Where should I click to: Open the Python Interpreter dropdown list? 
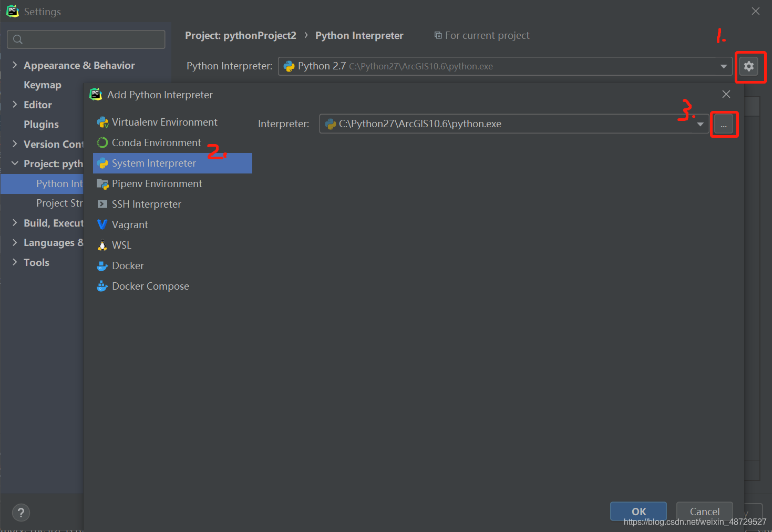pos(724,66)
